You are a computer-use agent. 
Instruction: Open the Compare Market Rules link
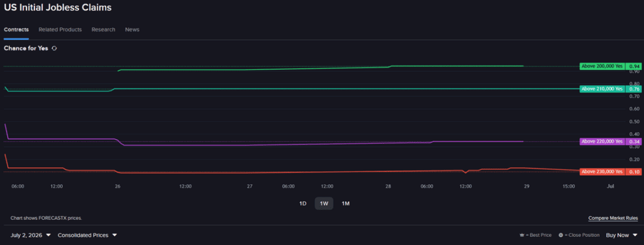(613, 218)
